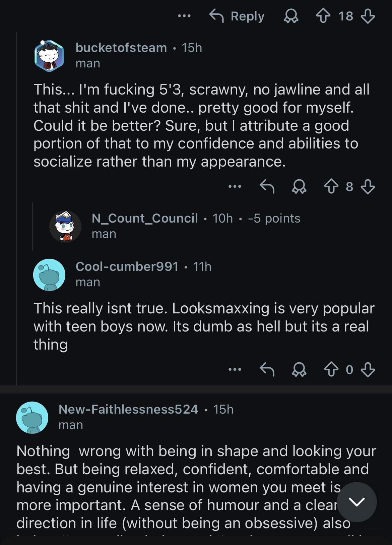Viewport: 392px width, 545px height.
Task: Downvote Cool-cumber991's comment with 0 points
Action: (368, 370)
